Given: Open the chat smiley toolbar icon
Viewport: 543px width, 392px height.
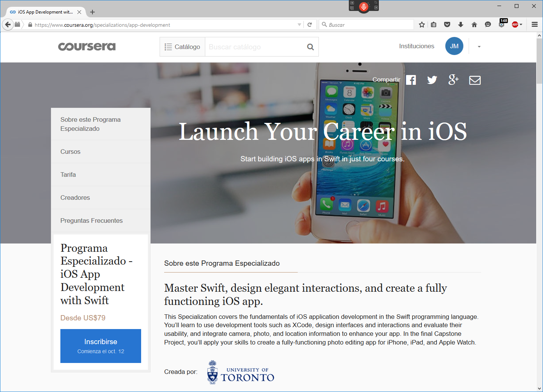Looking at the screenshot, I should tap(488, 24).
